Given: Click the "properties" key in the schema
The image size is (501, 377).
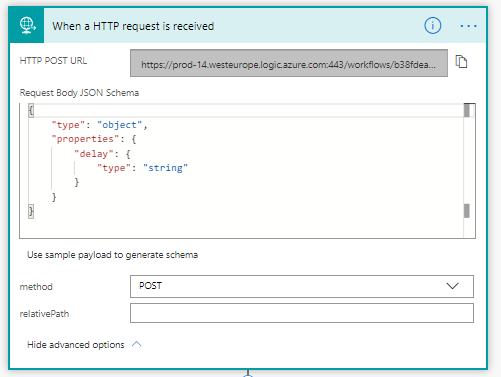Looking at the screenshot, I should coord(85,139).
